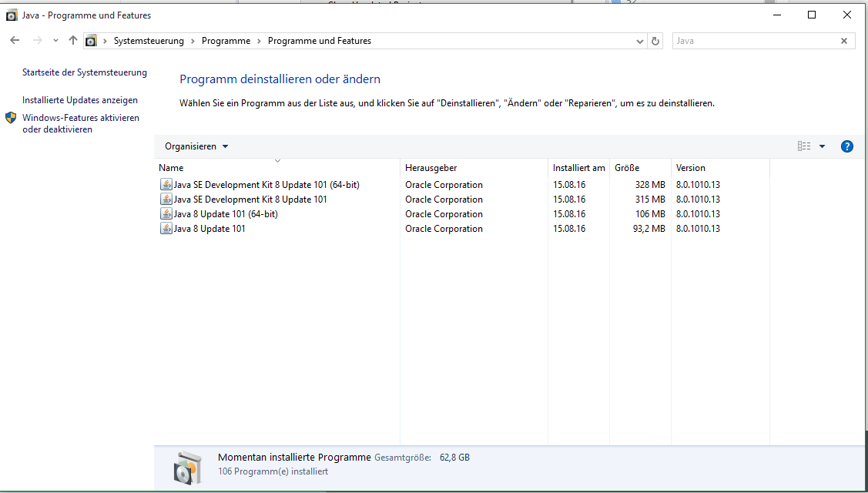Click the view layout icon in the toolbar
Viewport: 868px width, 493px height.
pos(804,146)
